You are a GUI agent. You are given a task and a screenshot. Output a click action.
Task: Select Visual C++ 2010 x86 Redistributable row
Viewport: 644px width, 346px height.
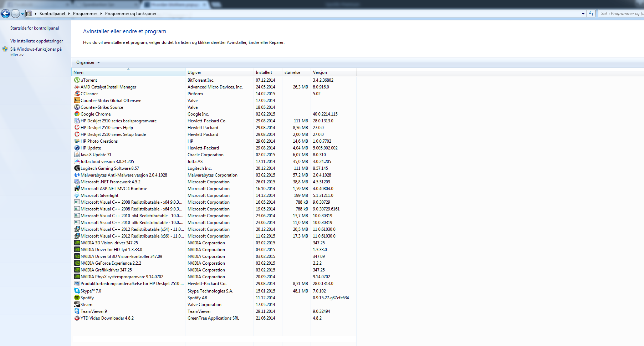click(214, 223)
